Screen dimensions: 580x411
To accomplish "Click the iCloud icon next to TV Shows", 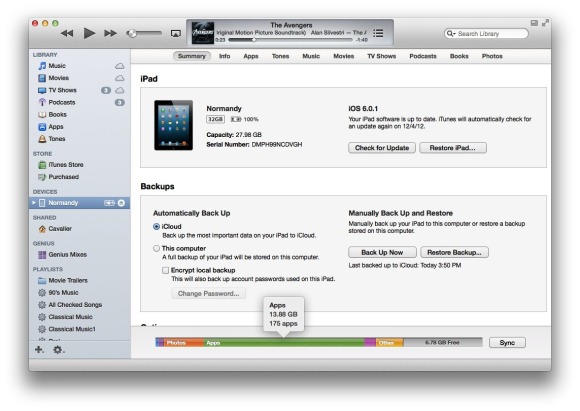I will (x=119, y=90).
